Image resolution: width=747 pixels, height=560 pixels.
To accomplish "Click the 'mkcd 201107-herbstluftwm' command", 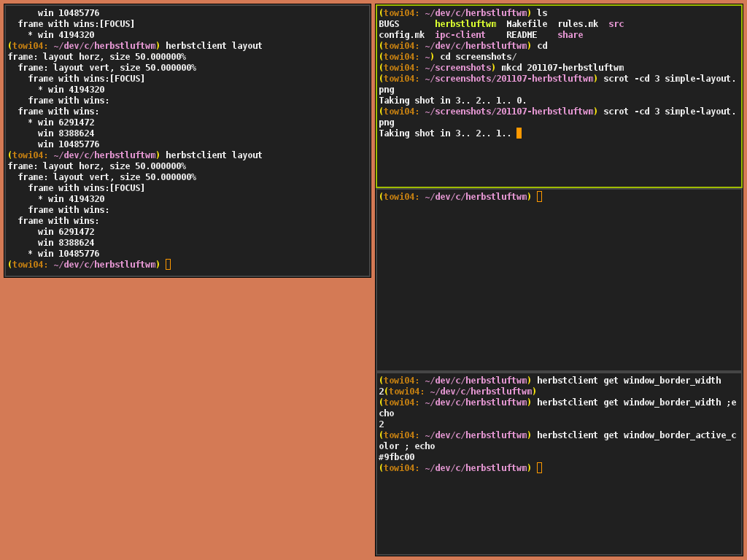I will pos(562,68).
